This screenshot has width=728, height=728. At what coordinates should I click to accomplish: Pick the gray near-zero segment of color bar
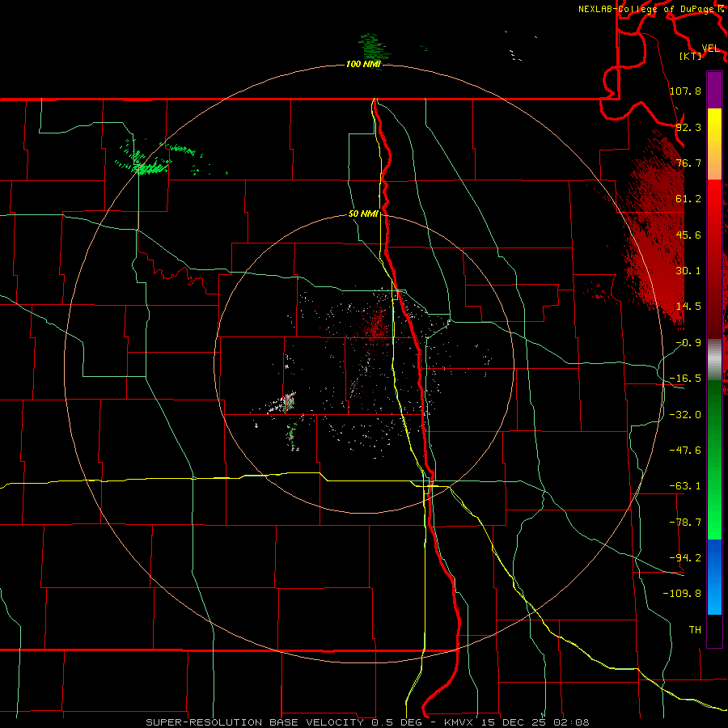(x=714, y=358)
